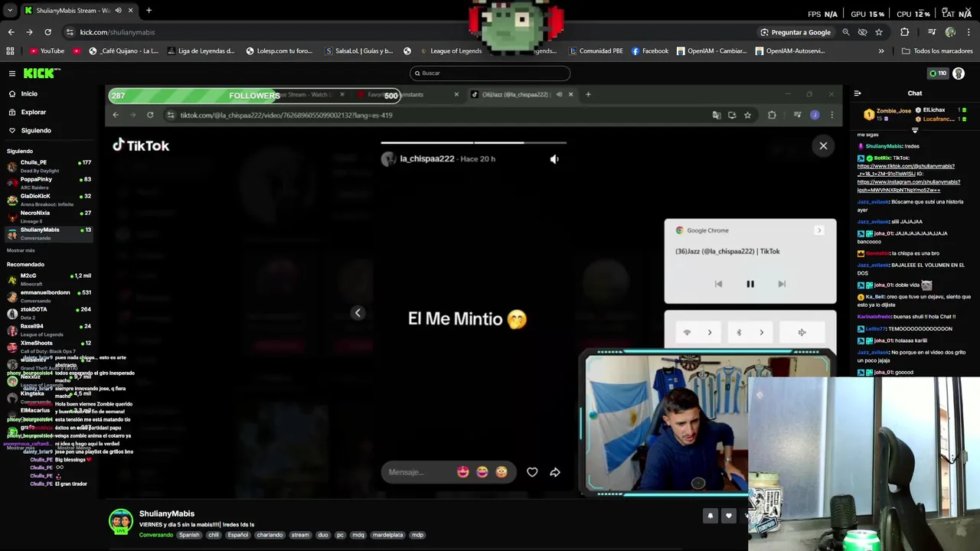Click the ShulianyMabis streamer avatar
Viewport: 980px width, 551px height.
coord(120,521)
